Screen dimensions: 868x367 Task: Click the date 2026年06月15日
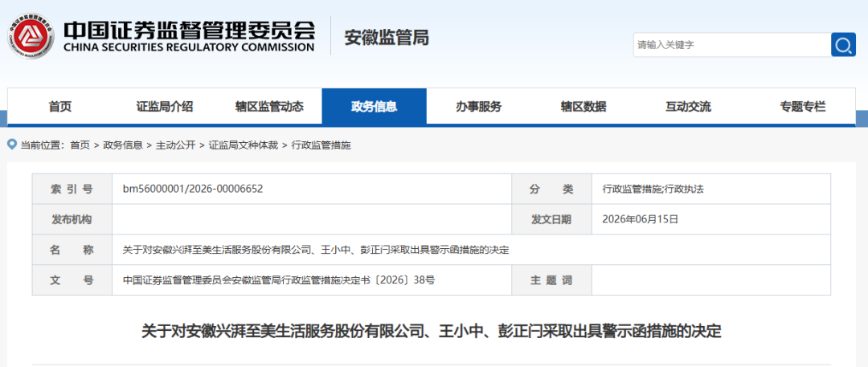[640, 219]
